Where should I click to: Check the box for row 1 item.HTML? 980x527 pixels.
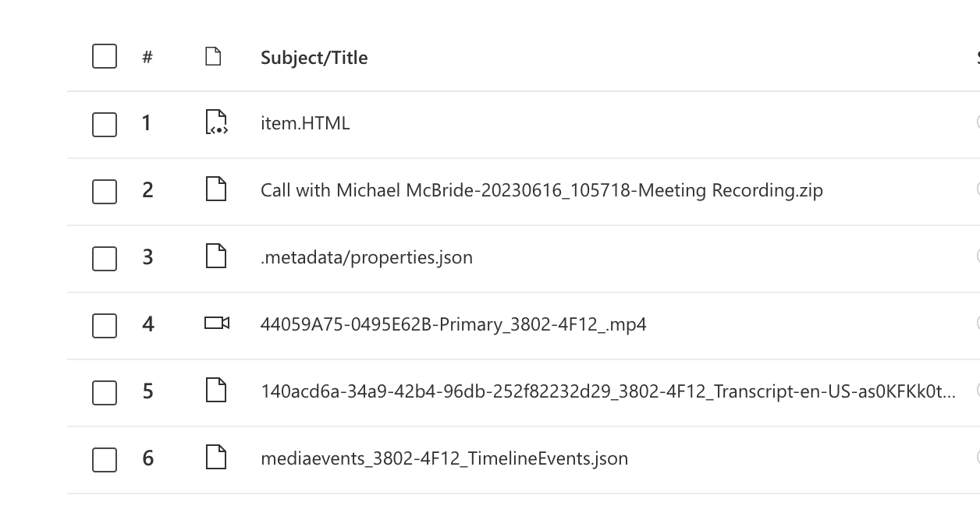click(x=105, y=124)
